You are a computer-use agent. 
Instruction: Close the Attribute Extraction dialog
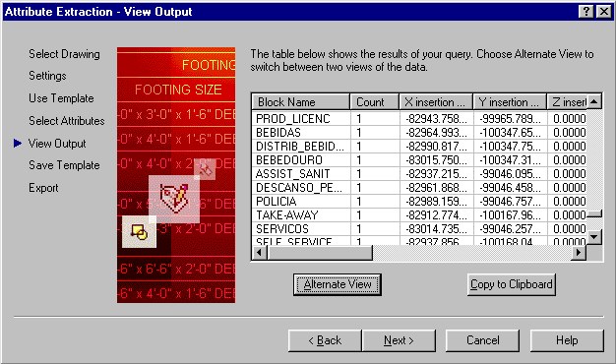point(603,12)
